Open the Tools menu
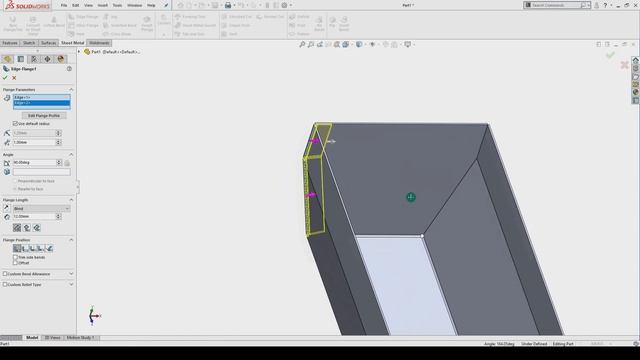 point(117,5)
